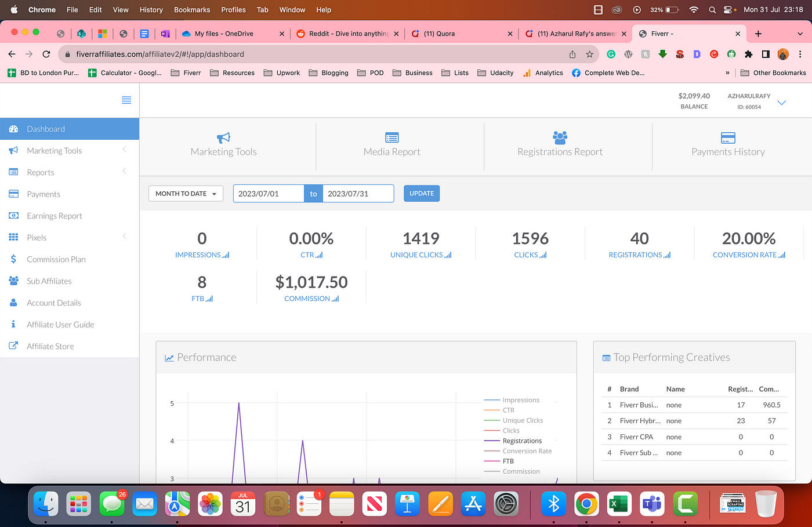
Task: Open System Settings from Dock
Action: (506, 504)
